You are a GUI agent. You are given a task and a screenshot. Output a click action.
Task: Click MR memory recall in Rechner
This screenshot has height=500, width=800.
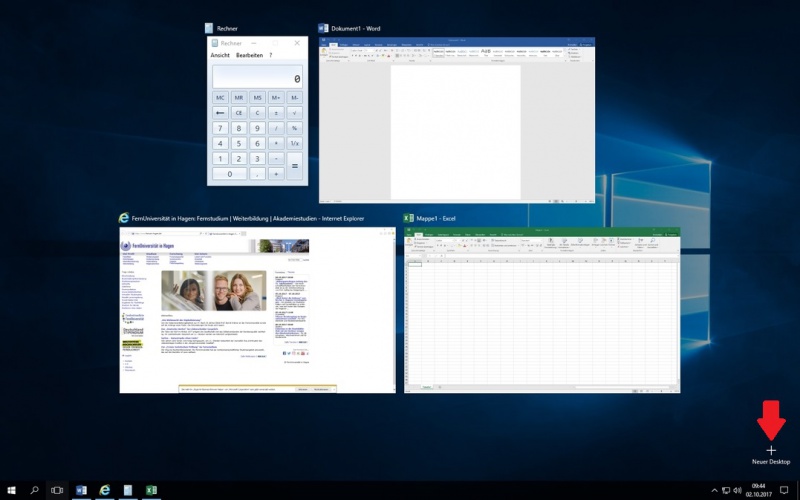tap(239, 97)
